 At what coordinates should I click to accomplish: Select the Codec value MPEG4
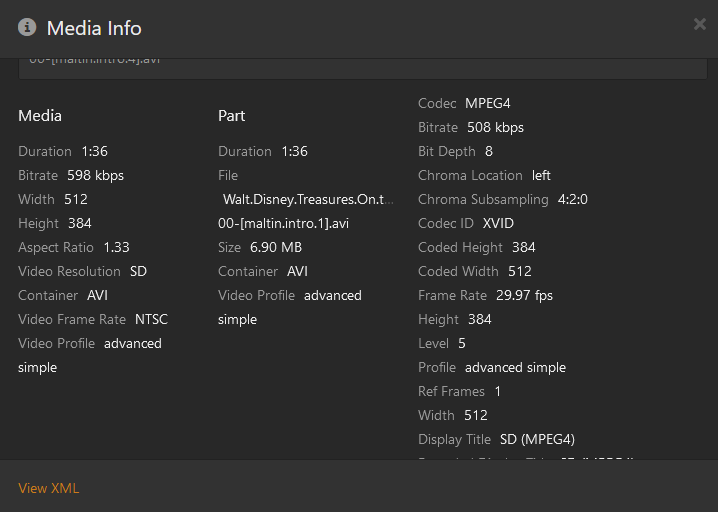(488, 103)
